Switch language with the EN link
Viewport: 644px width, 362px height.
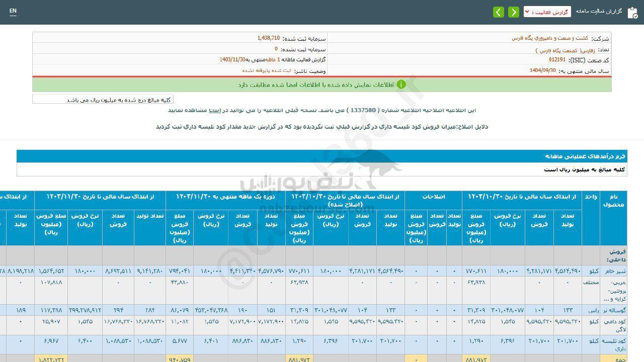[13, 11]
